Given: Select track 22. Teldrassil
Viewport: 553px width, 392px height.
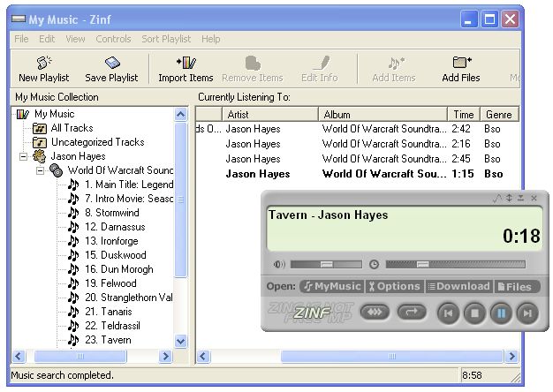Looking at the screenshot, I should click(x=112, y=326).
